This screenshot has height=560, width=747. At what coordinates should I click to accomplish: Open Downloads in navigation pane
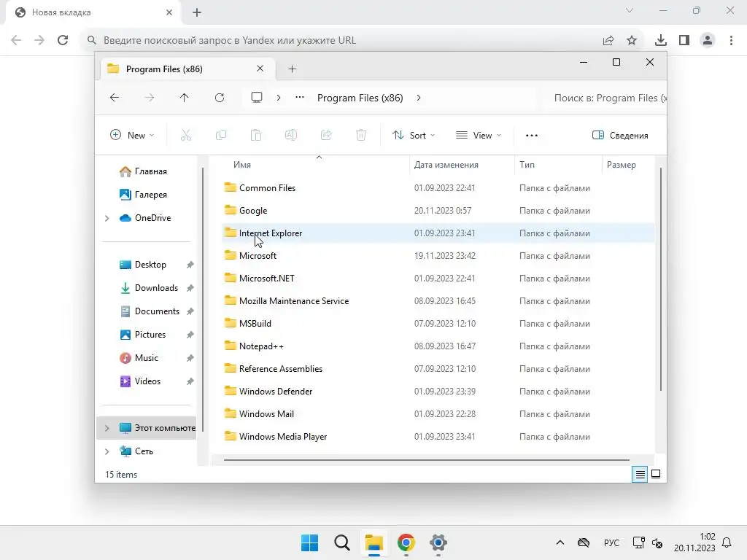(x=149, y=287)
